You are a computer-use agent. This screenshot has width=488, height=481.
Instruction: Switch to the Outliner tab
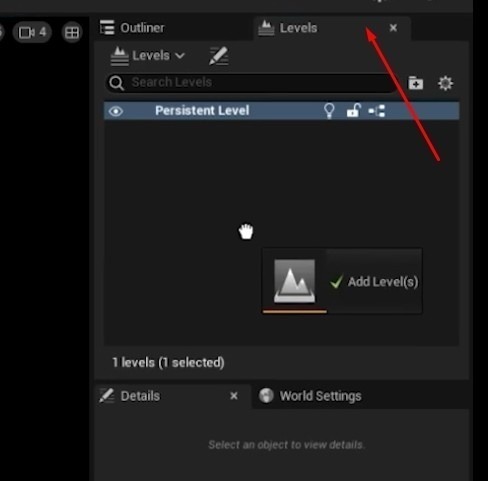173,28
